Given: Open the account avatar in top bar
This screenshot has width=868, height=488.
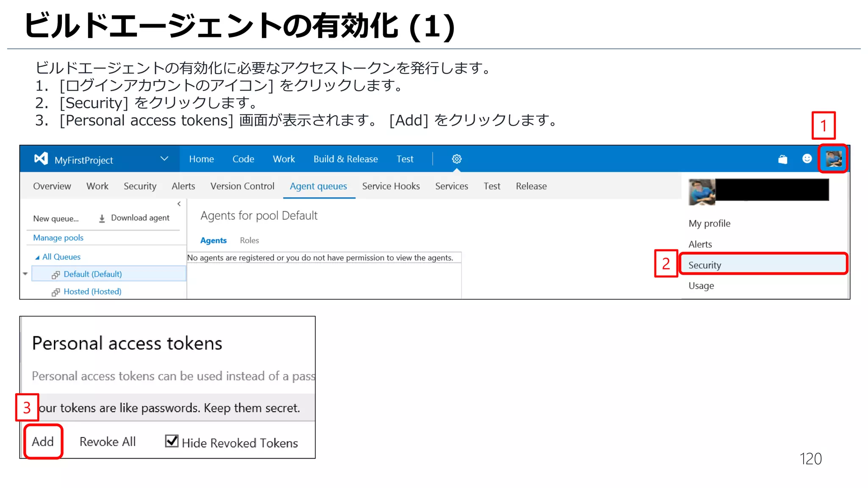Looking at the screenshot, I should (834, 159).
